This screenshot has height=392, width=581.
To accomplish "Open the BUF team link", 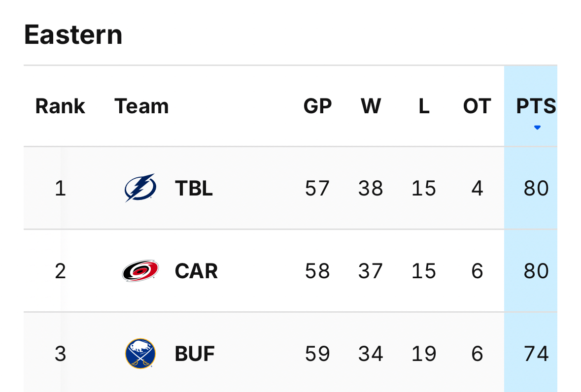I will (195, 354).
